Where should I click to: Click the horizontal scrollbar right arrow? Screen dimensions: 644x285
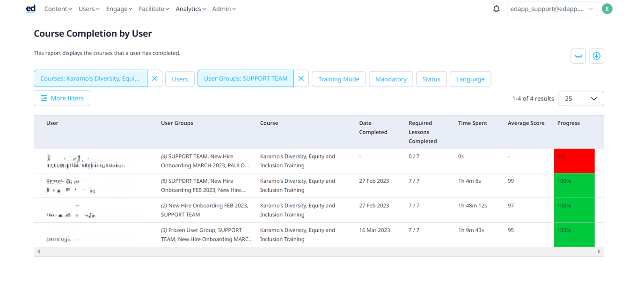tap(599, 251)
